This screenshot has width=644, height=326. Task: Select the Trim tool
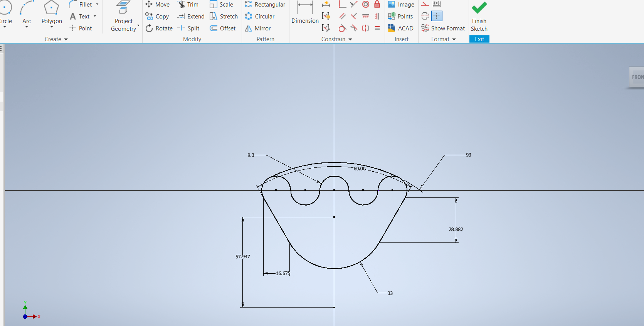pos(188,5)
